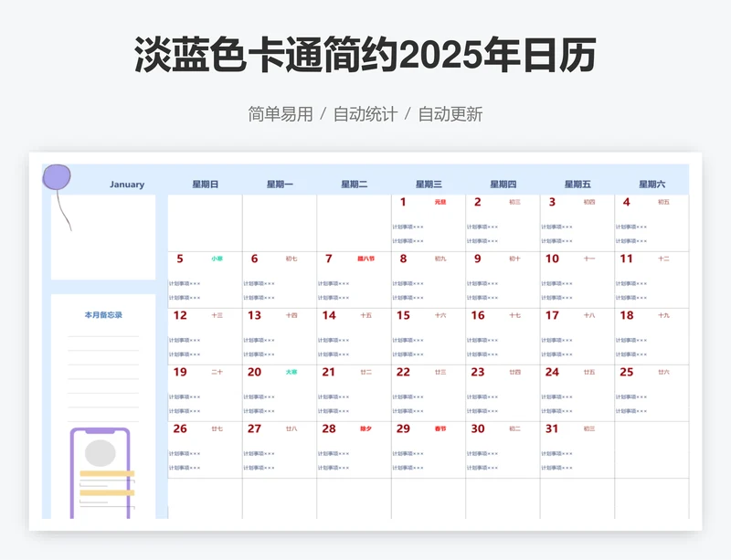Viewport: 731px width, 560px height.
Task: Select date 16 in the calendar
Action: click(477, 316)
